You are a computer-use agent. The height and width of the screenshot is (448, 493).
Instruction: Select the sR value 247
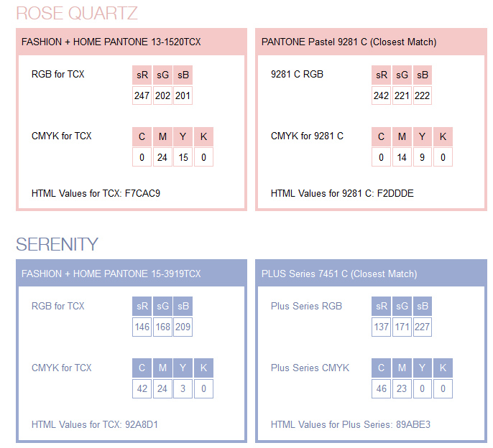pos(142,95)
